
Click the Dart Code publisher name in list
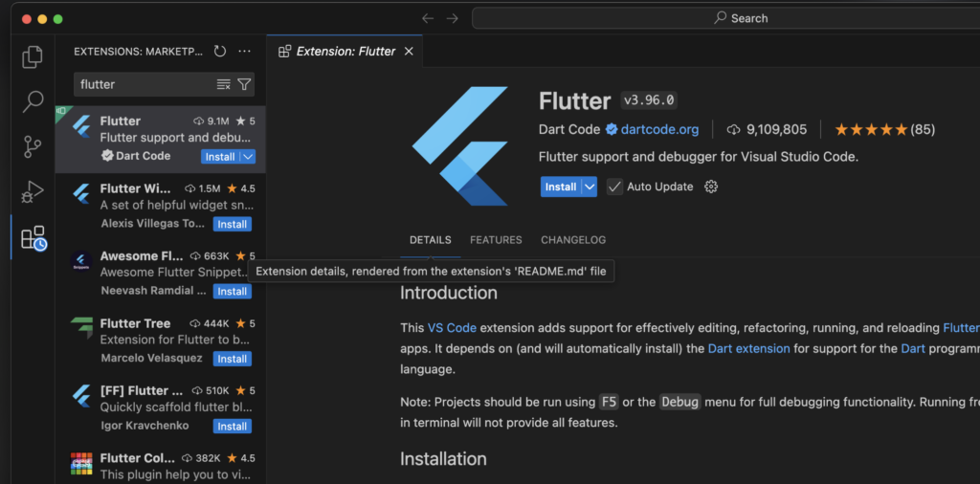click(x=144, y=156)
